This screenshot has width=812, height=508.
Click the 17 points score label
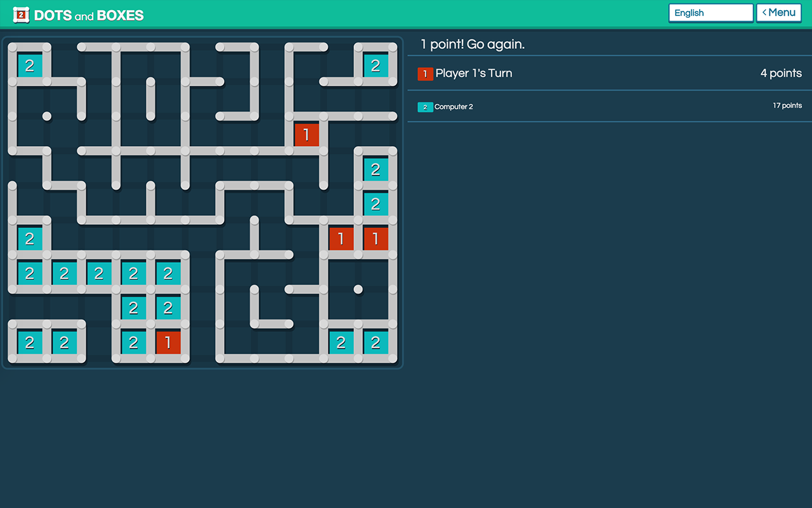click(x=787, y=105)
